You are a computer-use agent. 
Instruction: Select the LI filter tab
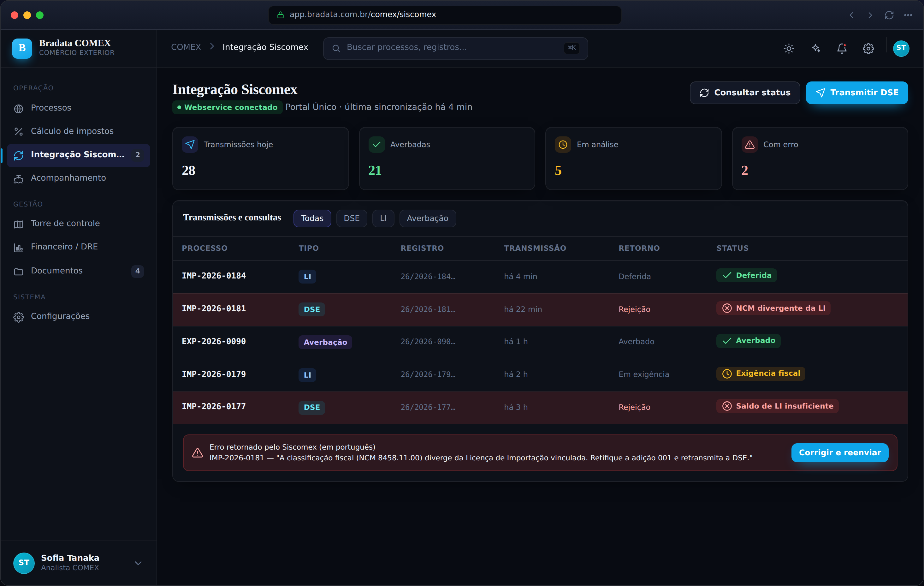pos(383,218)
